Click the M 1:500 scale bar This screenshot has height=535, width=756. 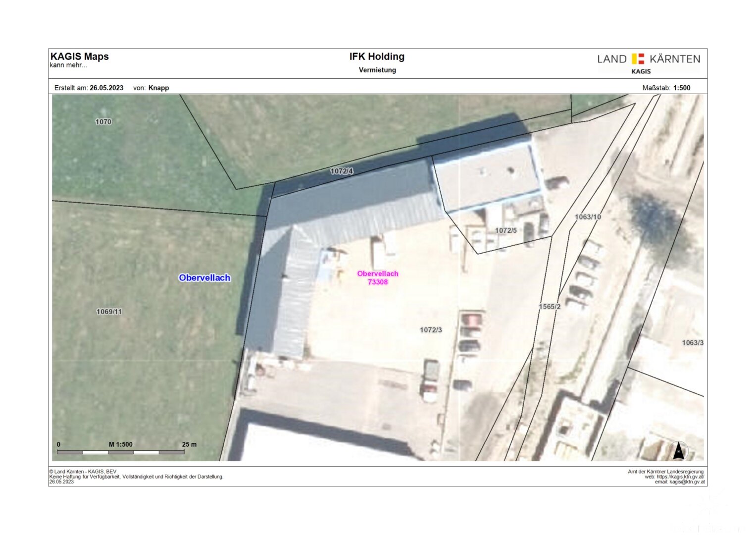(121, 451)
